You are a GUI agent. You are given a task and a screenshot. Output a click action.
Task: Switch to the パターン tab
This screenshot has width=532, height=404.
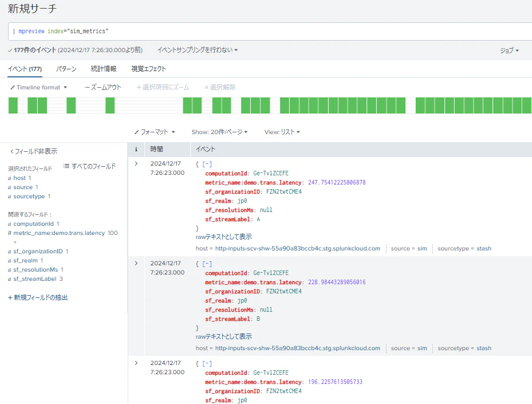(66, 69)
